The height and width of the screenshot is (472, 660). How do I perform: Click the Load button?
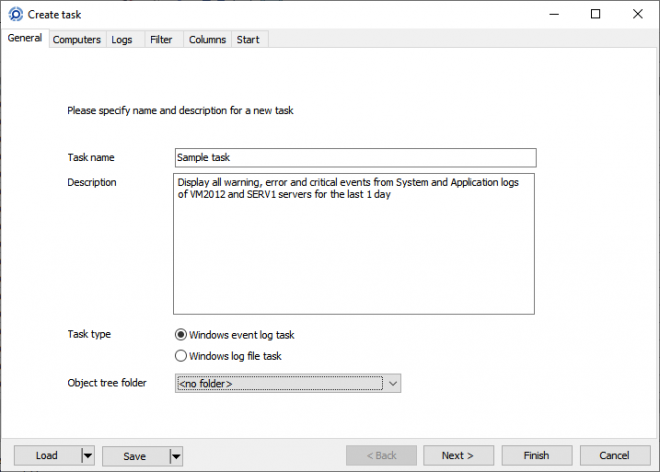tap(47, 456)
